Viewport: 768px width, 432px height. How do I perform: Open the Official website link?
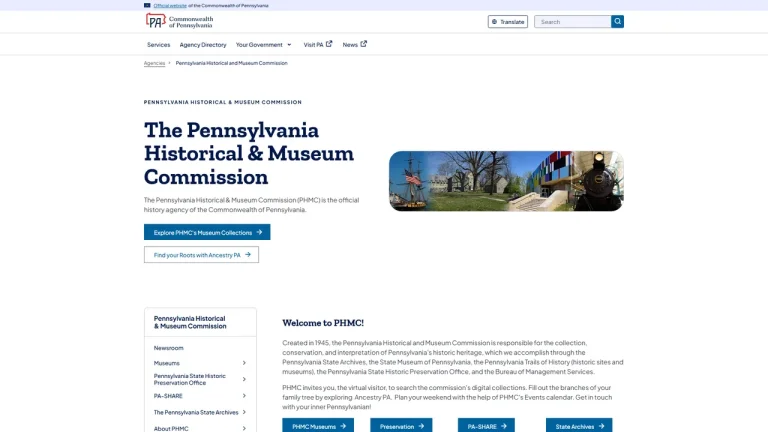pyautogui.click(x=170, y=5)
